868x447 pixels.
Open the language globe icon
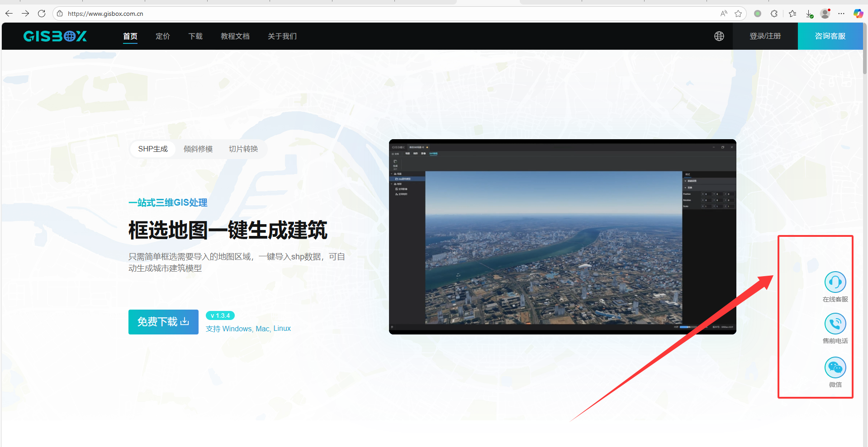(719, 36)
